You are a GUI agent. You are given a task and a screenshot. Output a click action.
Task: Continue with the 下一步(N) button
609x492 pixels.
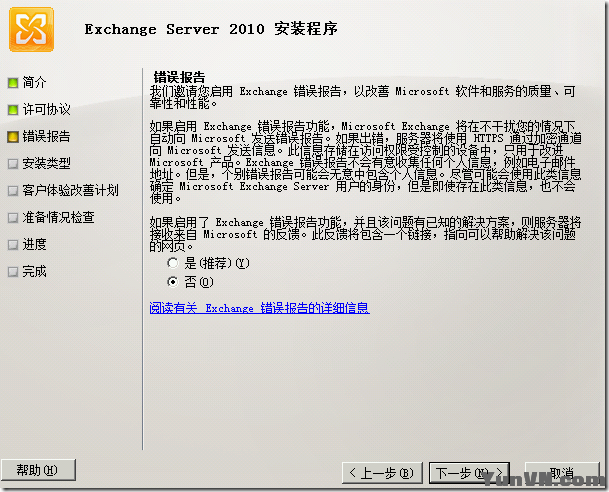pos(469,473)
